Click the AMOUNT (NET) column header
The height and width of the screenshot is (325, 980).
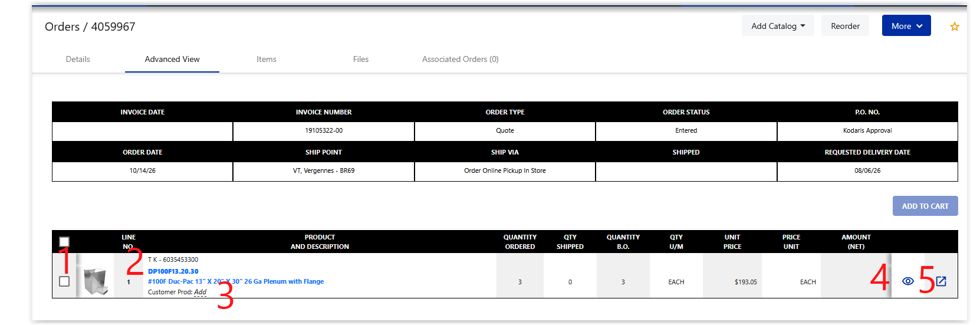click(x=856, y=242)
